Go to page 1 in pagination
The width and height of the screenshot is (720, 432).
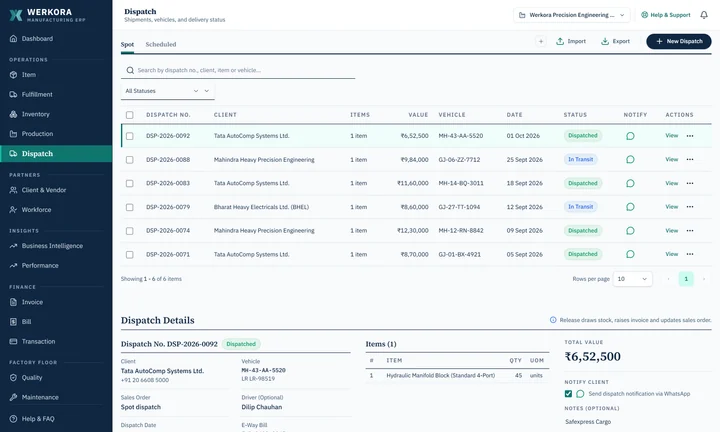(x=686, y=279)
